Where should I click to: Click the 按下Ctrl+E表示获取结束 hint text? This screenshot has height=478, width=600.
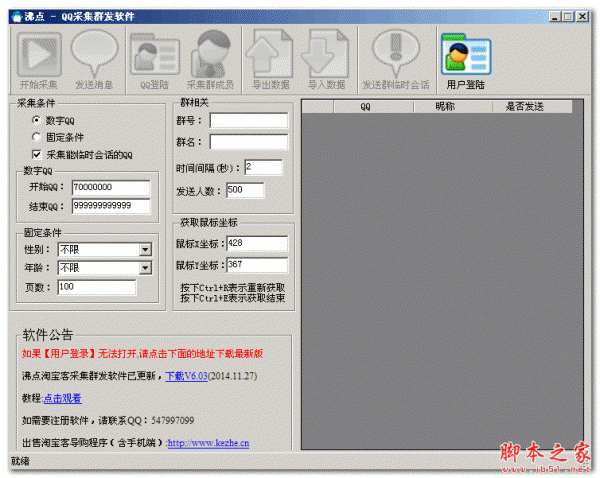(233, 298)
